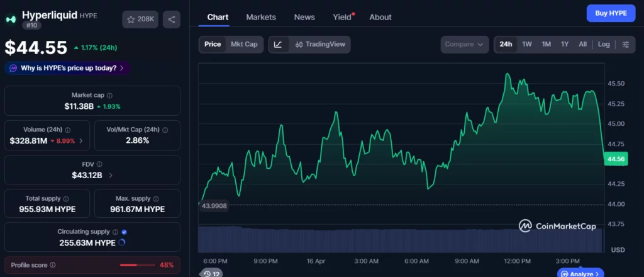Image resolution: width=644 pixels, height=277 pixels.
Task: Select All time range
Action: pos(582,45)
